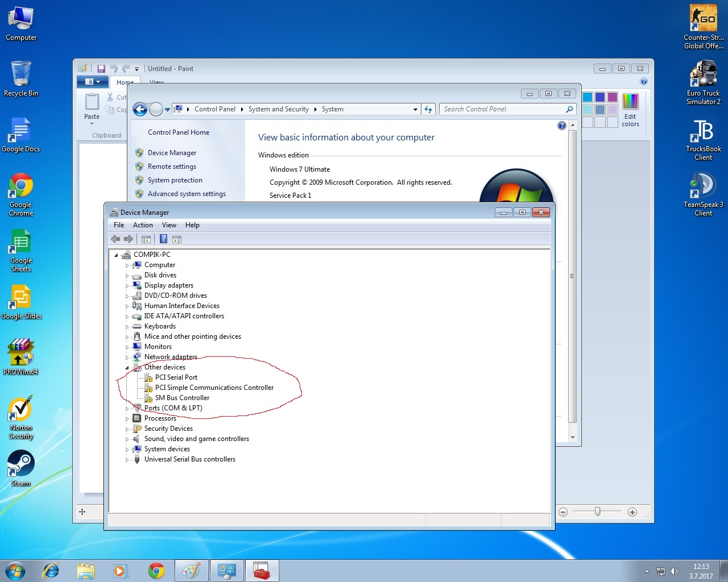This screenshot has height=582, width=728.
Task: Open Internet Explorer from the taskbar
Action: 51,571
